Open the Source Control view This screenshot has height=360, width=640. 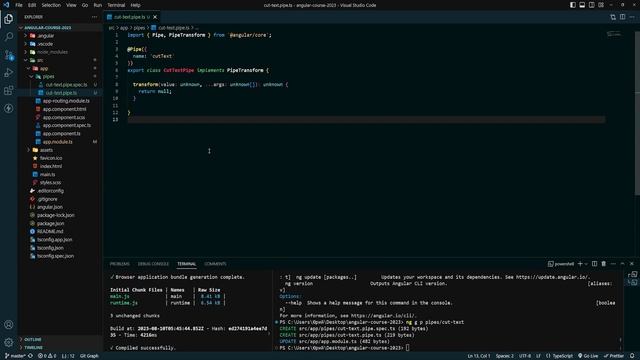pos(9,55)
